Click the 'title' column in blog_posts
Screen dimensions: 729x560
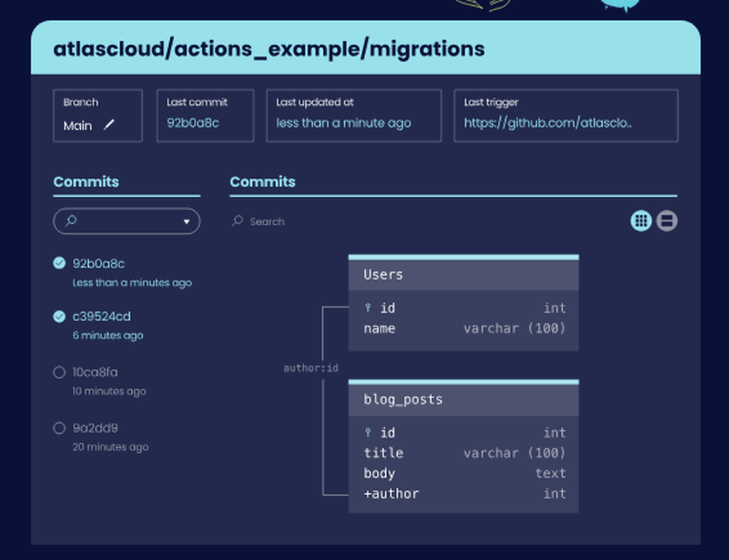383,453
